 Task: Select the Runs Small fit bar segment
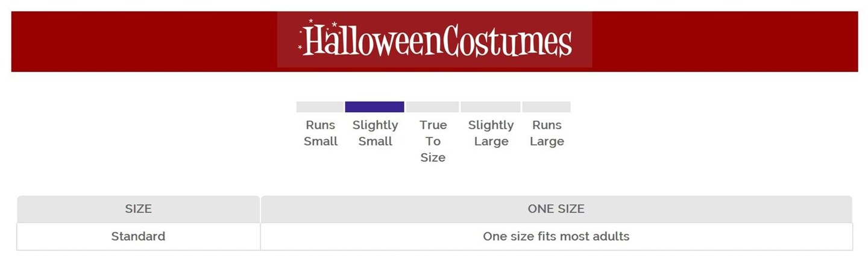[x=319, y=107]
